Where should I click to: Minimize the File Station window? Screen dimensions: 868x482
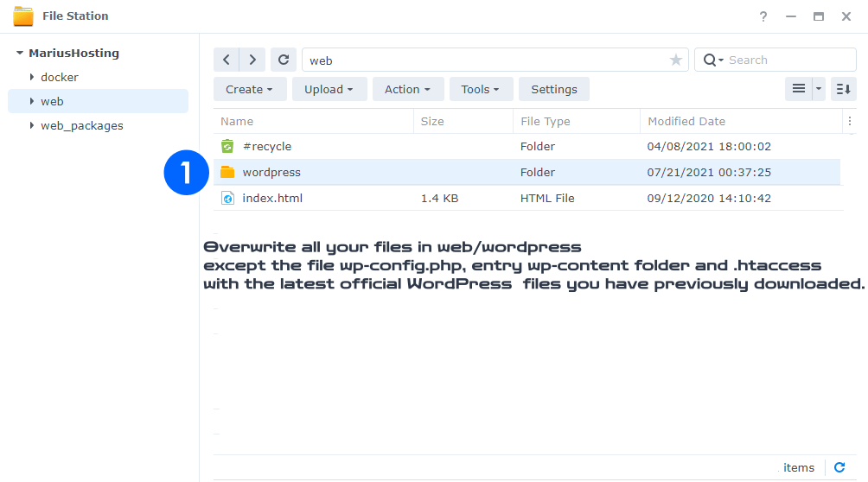(791, 16)
